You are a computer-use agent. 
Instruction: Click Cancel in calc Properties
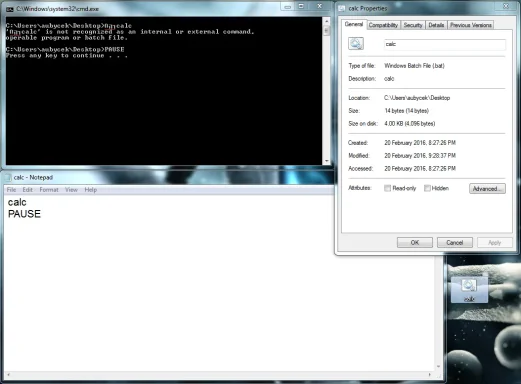pos(455,242)
